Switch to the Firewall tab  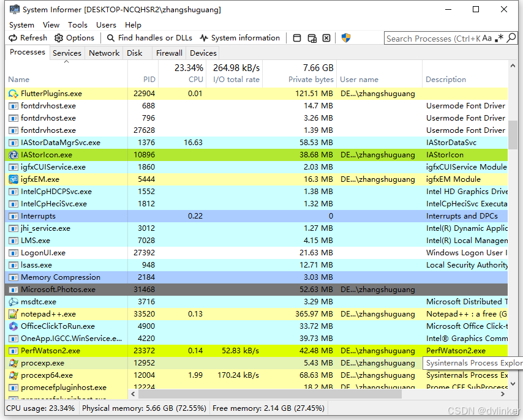[x=169, y=53]
